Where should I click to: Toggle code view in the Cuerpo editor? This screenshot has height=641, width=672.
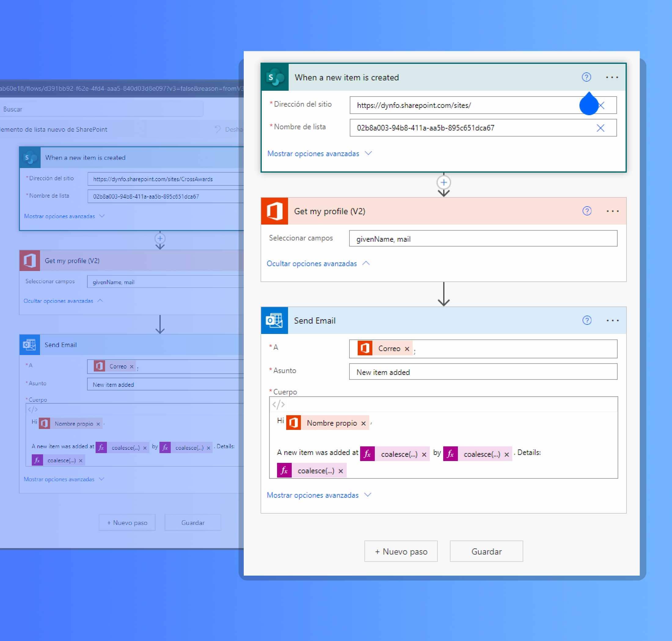(279, 405)
